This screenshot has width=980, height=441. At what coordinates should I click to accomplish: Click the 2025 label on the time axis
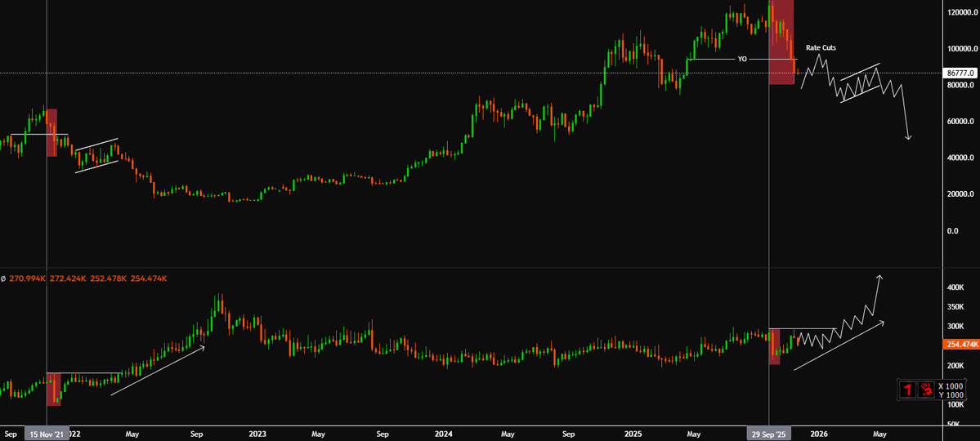click(x=633, y=434)
